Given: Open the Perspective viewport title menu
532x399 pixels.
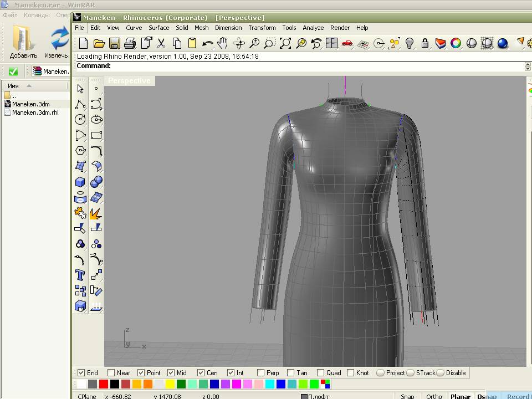Looking at the screenshot, I should point(129,81).
